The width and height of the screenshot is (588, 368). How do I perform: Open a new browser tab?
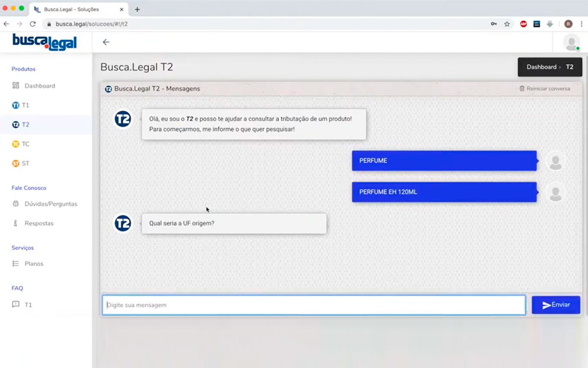[x=137, y=9]
